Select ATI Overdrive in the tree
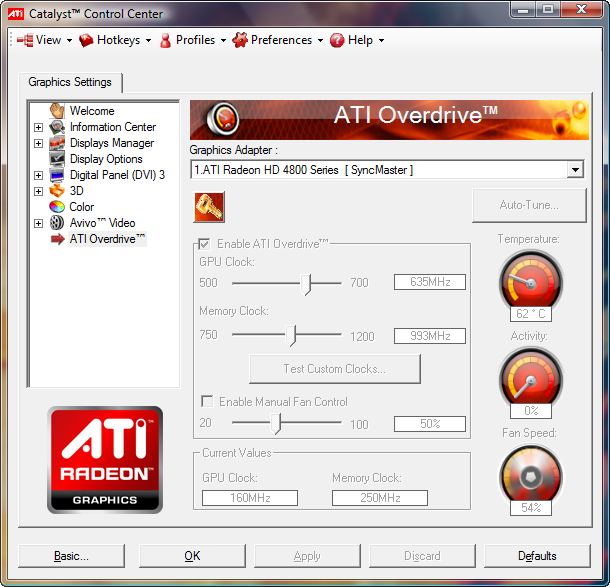The height and width of the screenshot is (587, 610). (x=107, y=239)
